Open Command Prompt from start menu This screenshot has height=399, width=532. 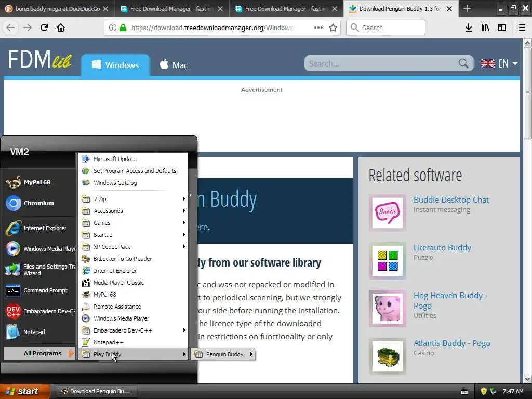tap(39, 290)
